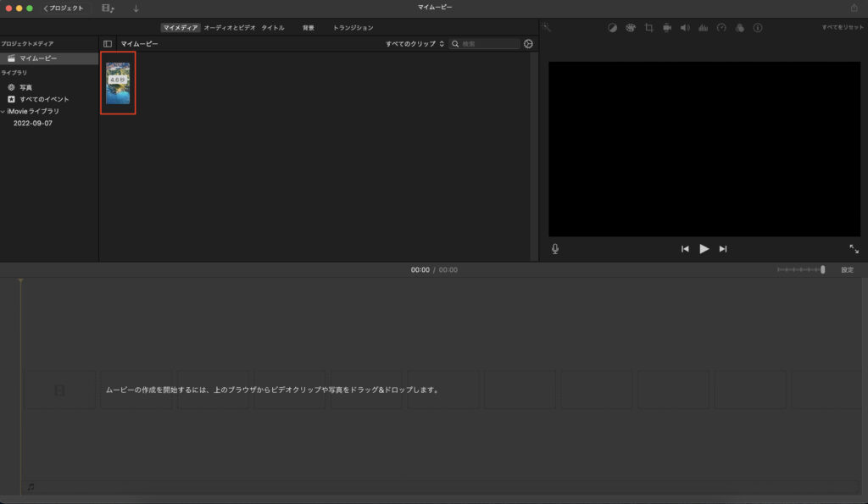Select the crop tool icon
The width and height of the screenshot is (868, 504).
648,28
